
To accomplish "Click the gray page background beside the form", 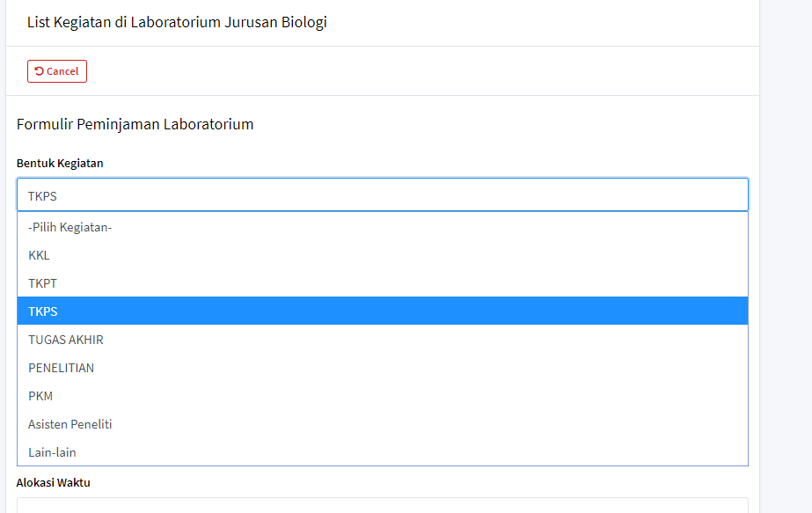I will click(786, 264).
